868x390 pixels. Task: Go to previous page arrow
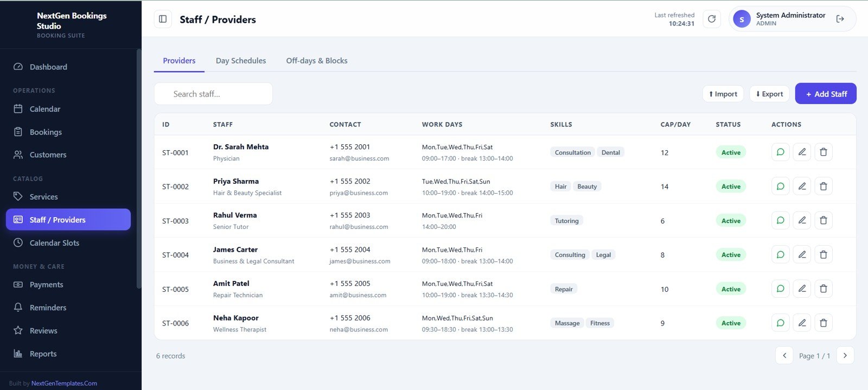784,355
